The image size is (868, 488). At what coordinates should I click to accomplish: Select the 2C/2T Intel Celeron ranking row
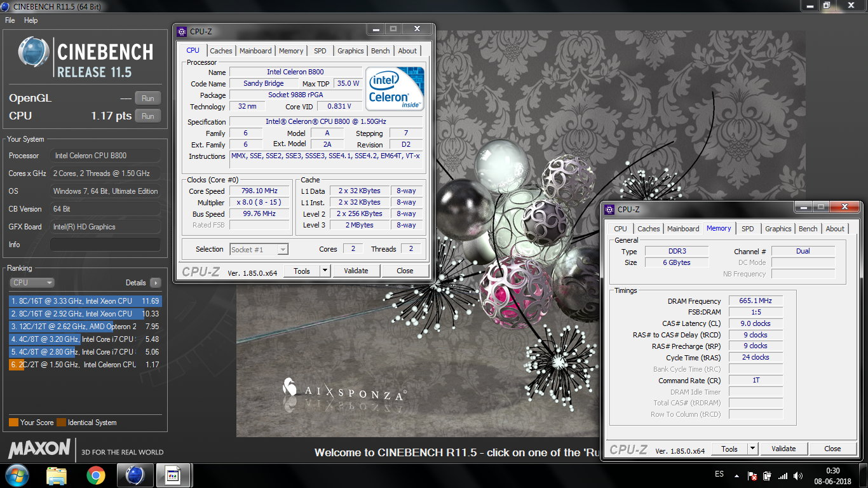pyautogui.click(x=85, y=365)
